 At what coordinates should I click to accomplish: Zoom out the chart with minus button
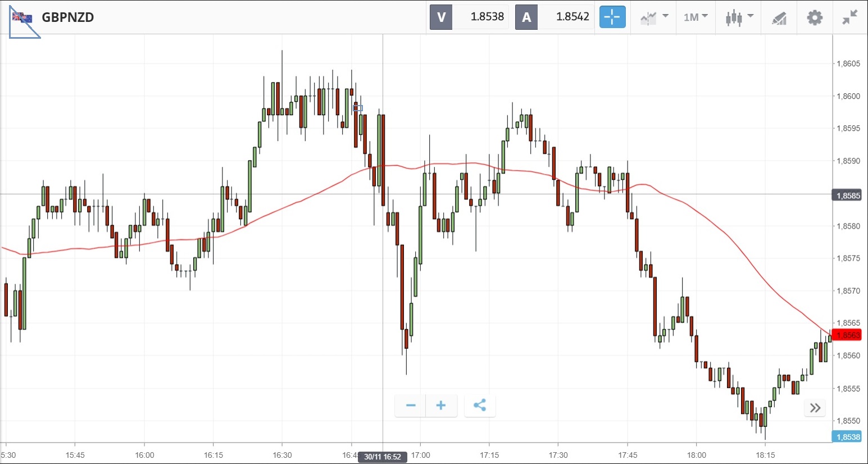(x=411, y=406)
